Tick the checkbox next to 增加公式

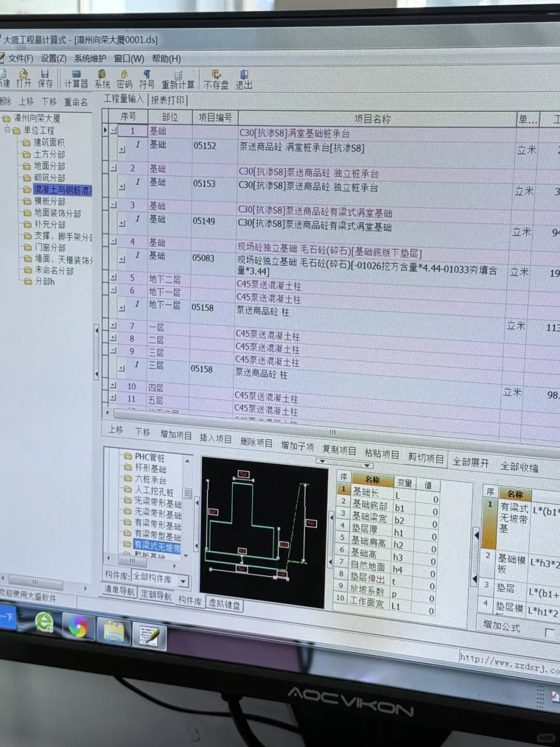pyautogui.click(x=549, y=632)
